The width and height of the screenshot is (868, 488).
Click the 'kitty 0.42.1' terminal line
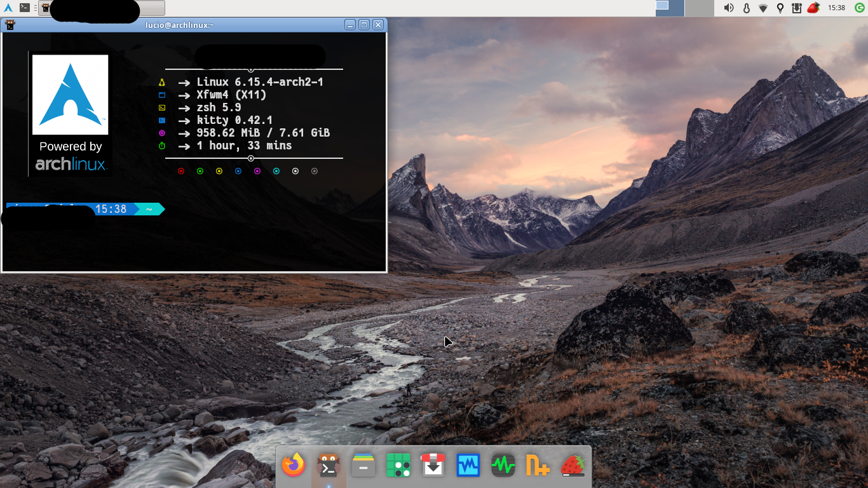click(x=234, y=120)
